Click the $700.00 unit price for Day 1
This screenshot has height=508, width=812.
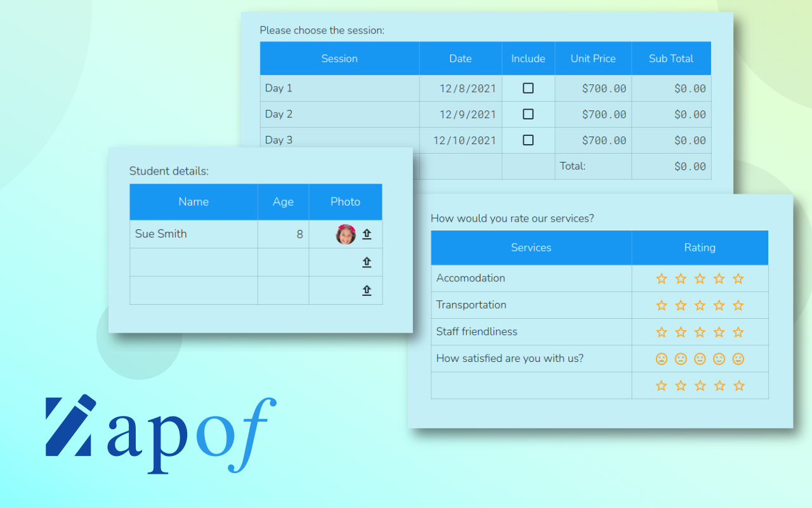[x=604, y=89]
